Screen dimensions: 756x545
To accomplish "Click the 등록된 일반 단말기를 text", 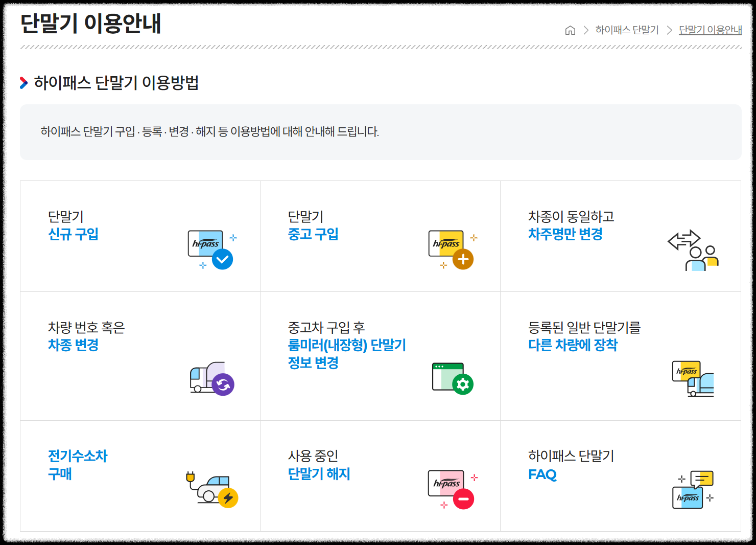I will click(x=584, y=328).
